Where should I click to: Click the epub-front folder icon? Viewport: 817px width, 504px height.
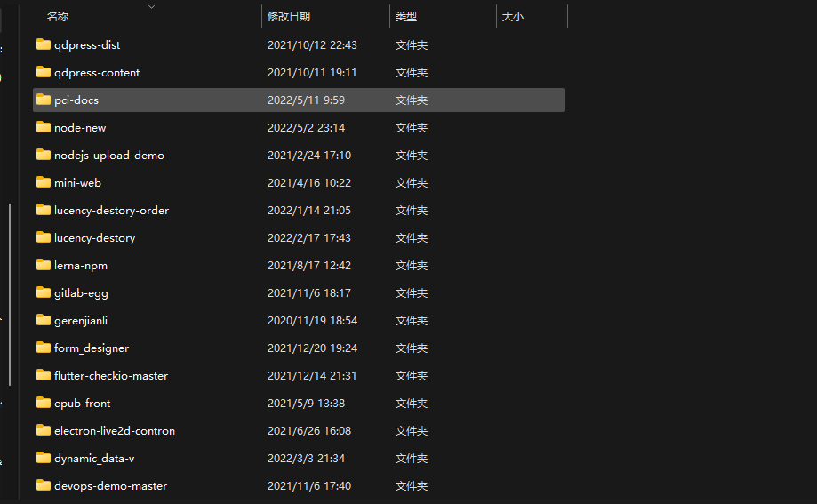44,403
